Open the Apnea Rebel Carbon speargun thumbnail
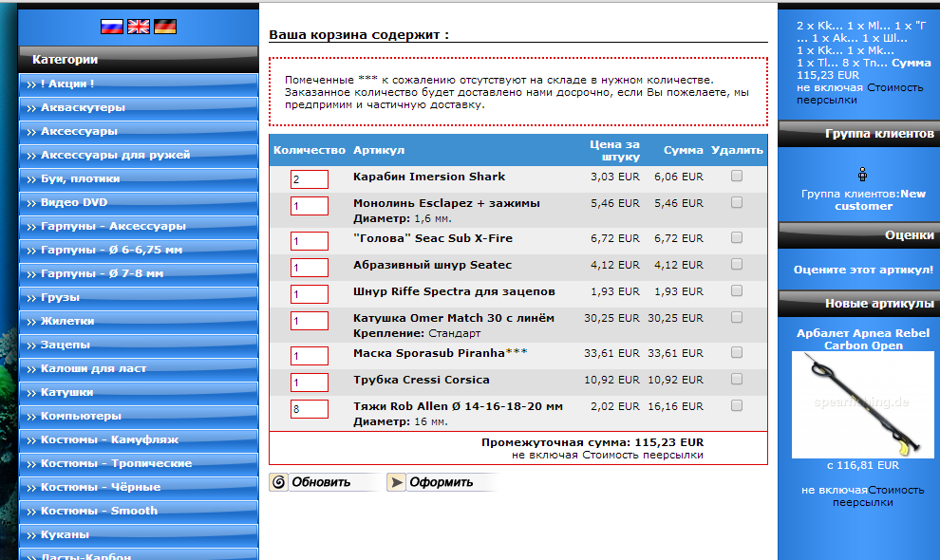The width and height of the screenshot is (940, 560). (863, 404)
